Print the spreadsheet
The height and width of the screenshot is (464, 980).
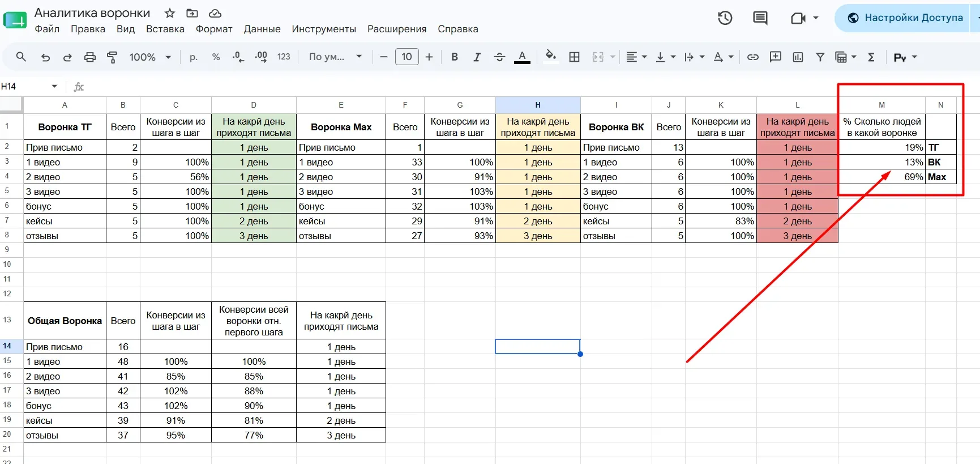(x=90, y=57)
